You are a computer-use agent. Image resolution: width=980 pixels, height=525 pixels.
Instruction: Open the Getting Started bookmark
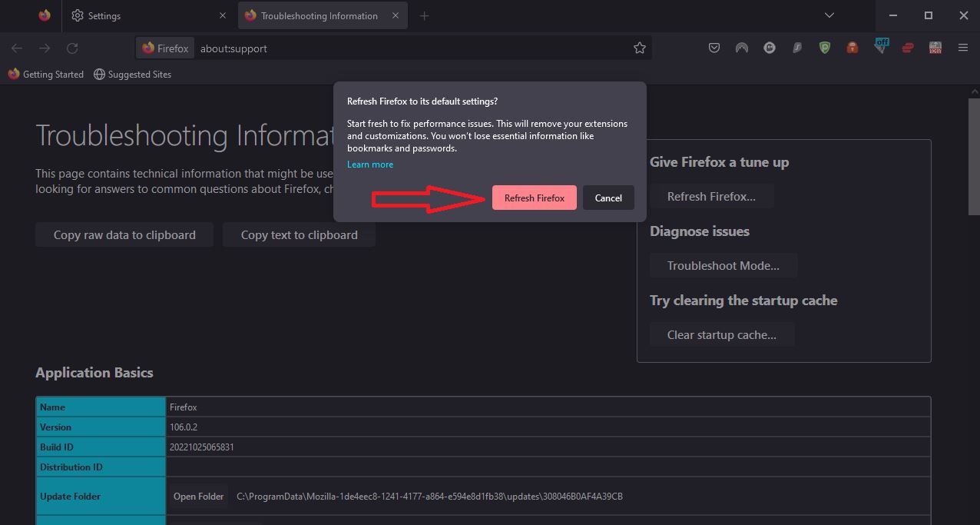point(45,74)
